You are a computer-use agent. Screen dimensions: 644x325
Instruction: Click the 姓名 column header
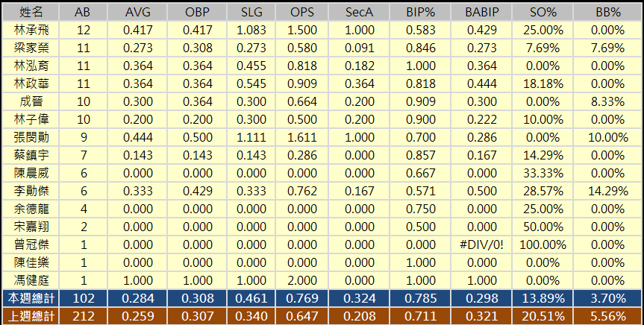(x=31, y=13)
